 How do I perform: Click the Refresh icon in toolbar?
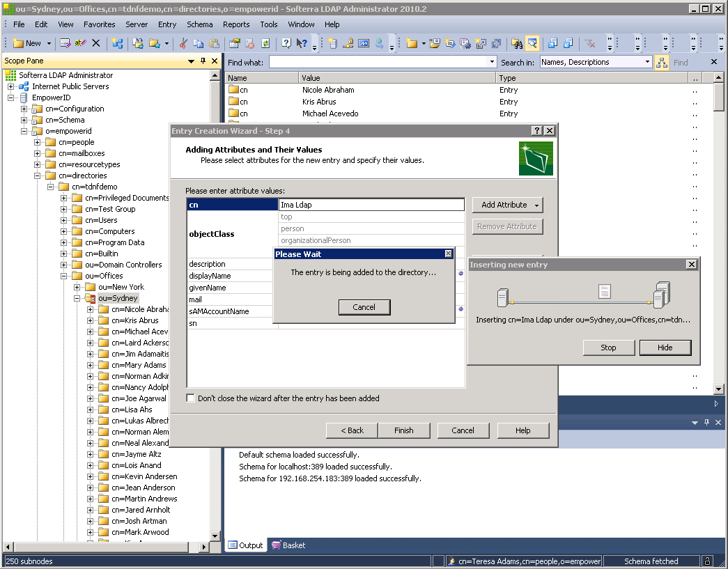(265, 43)
